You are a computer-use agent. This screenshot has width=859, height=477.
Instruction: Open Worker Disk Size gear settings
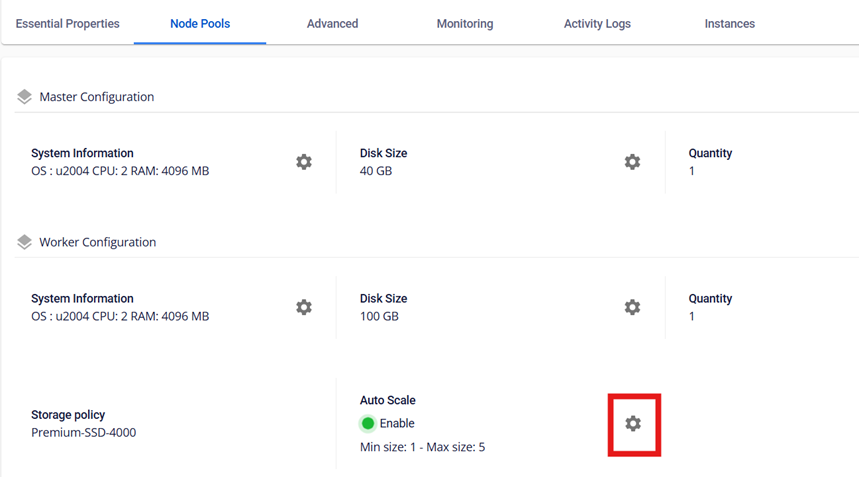click(x=632, y=307)
